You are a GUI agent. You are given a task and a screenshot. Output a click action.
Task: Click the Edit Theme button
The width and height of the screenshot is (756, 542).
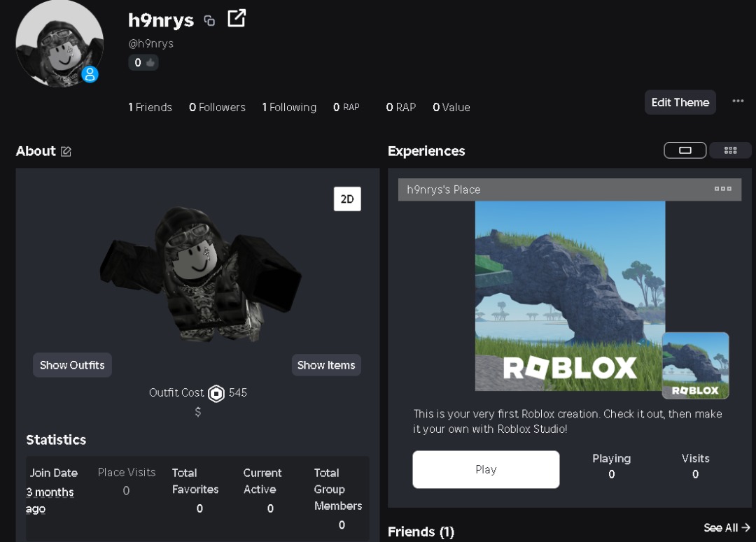pyautogui.click(x=680, y=101)
